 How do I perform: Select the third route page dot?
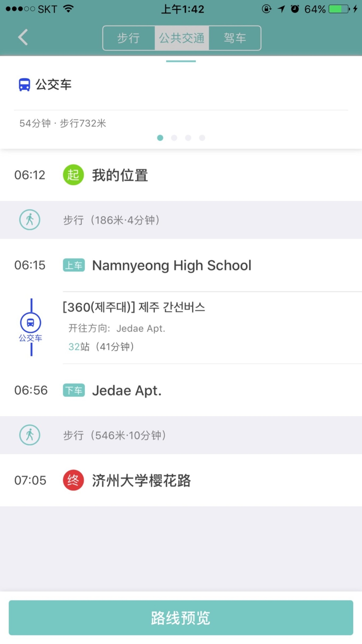click(188, 138)
